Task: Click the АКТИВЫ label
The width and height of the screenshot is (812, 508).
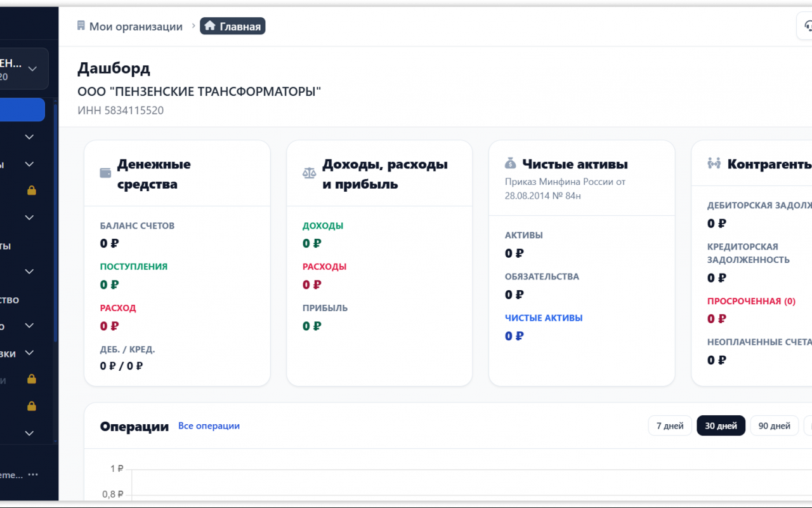Action: [524, 235]
